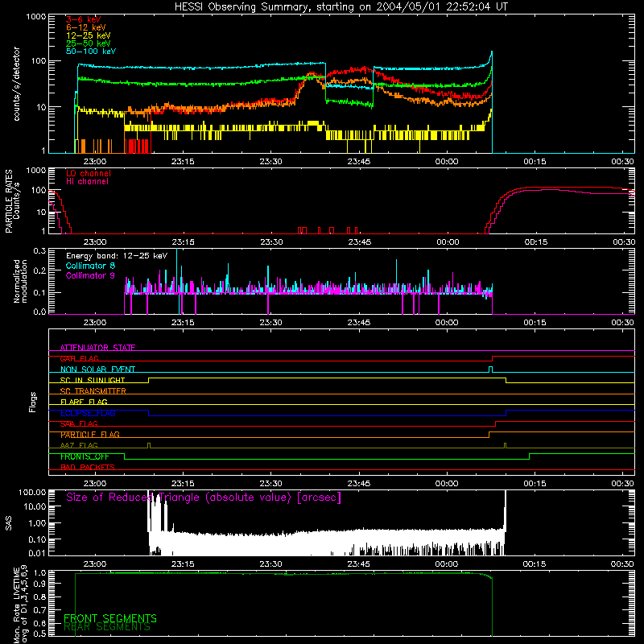Click the FRONTS_OFF flag label
Image resolution: width=644 pixels, height=644 pixels.
point(85,456)
